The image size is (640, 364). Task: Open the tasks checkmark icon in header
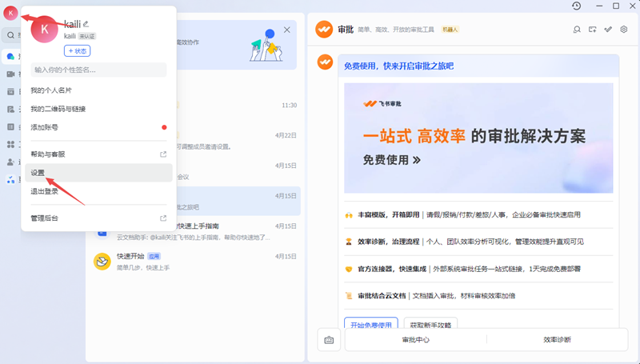[608, 30]
